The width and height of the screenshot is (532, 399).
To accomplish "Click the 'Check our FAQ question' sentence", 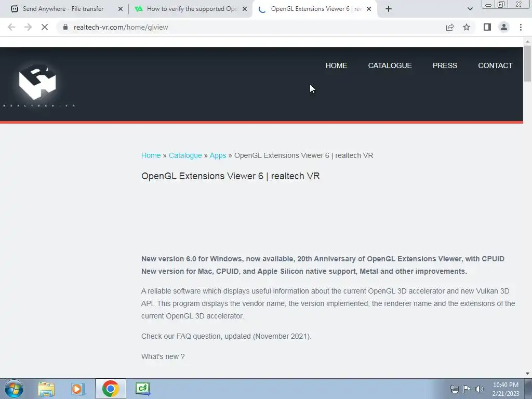I will tap(226, 336).
